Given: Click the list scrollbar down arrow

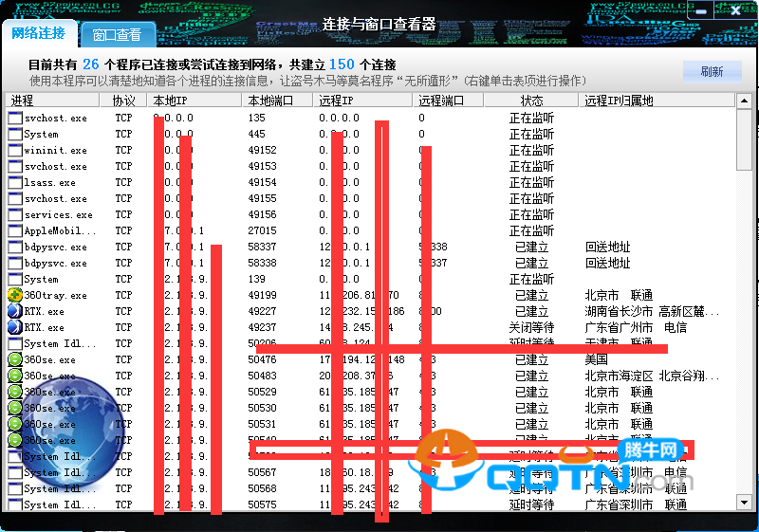Looking at the screenshot, I should (745, 504).
